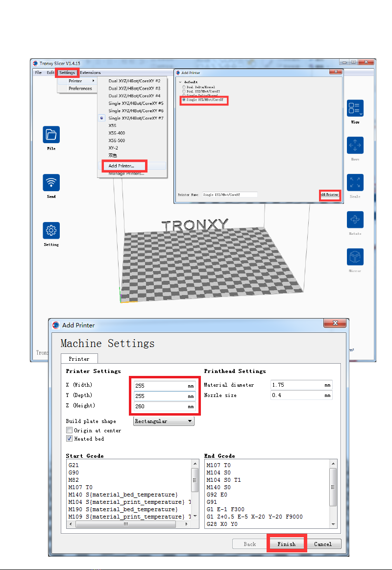
Task: Expand the Printer submenu entry
Action: click(77, 81)
